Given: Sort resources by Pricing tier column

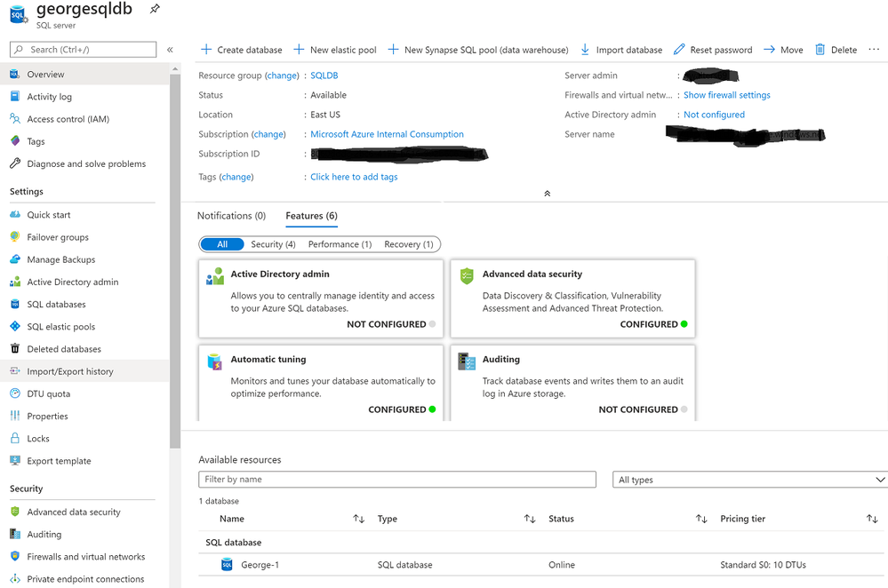Looking at the screenshot, I should pyautogui.click(x=872, y=519).
